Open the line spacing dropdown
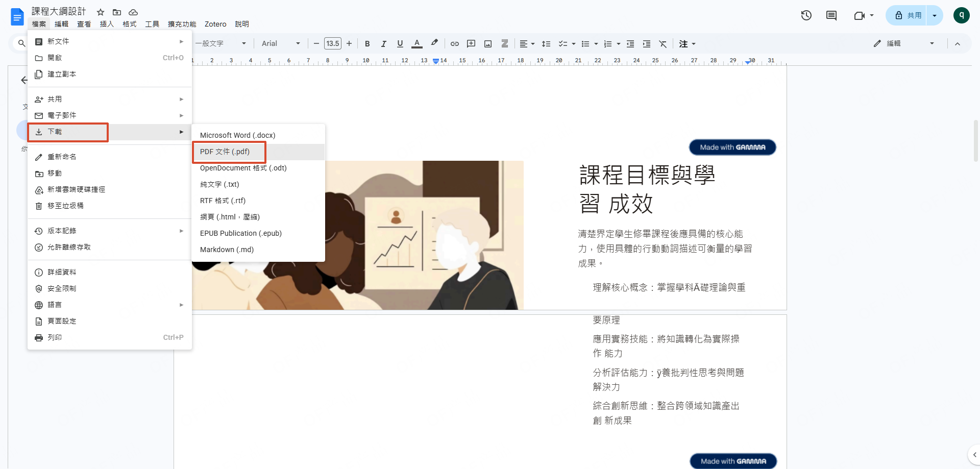The image size is (980, 469). 546,43
